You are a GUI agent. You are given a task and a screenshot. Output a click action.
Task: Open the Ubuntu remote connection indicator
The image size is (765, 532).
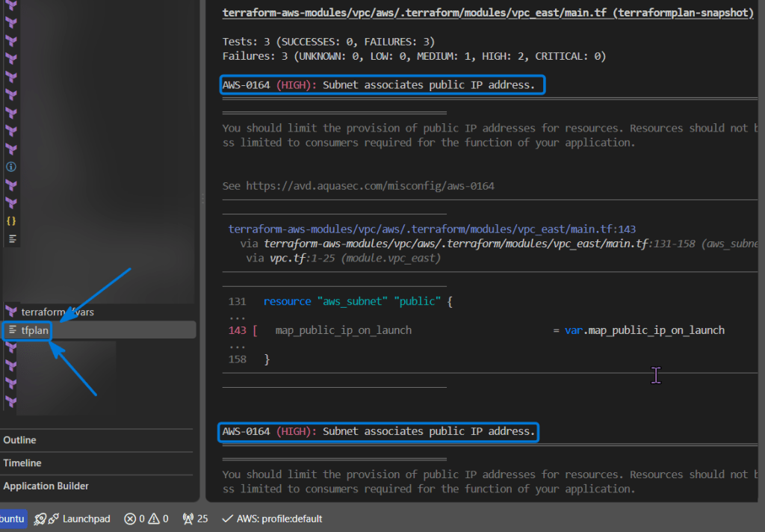13,519
